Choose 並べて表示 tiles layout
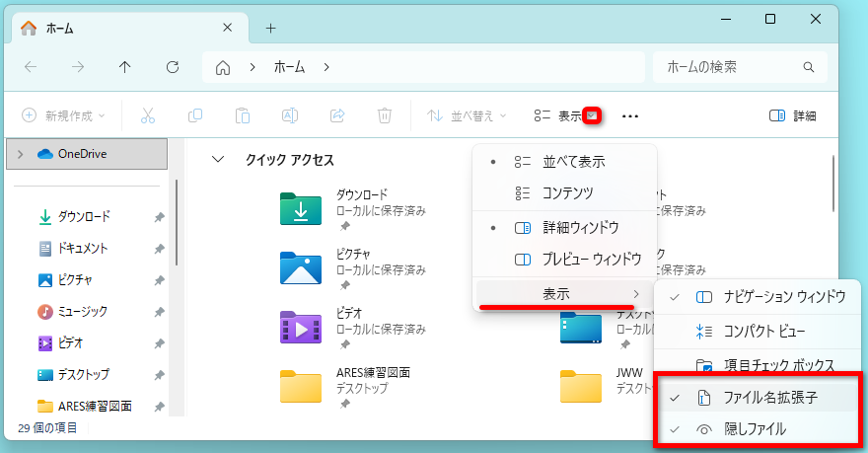 pos(564,162)
